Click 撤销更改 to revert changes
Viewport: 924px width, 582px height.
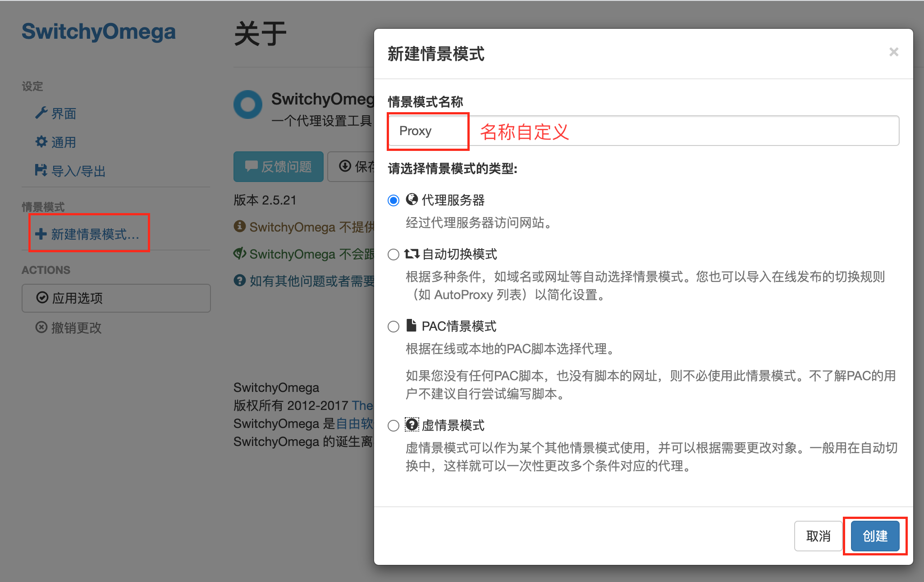69,327
